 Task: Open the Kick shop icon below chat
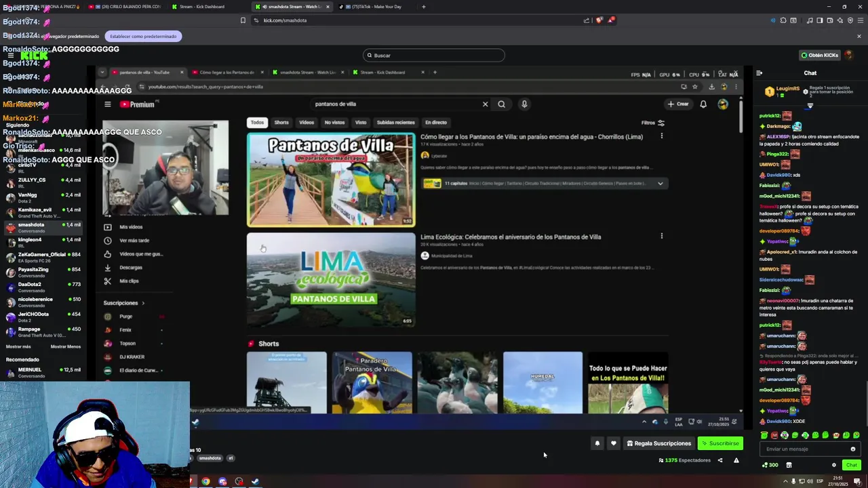pos(789,465)
